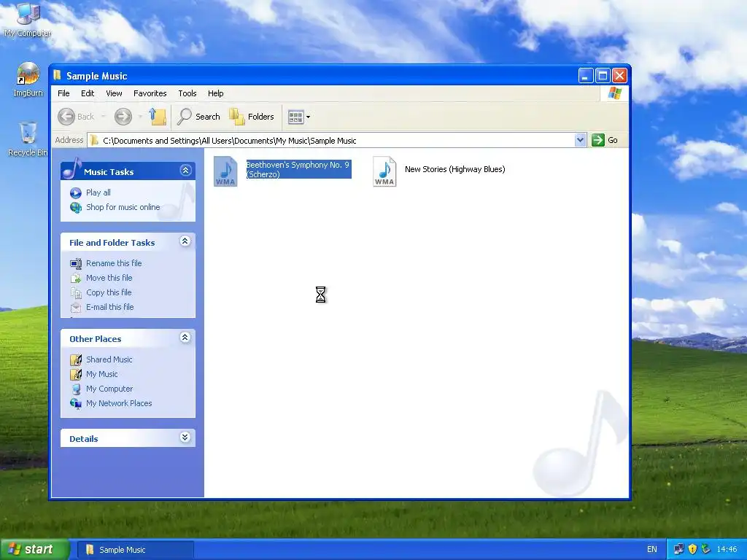Click the network connection tray icon
Viewport: 747px width, 560px height.
point(679,549)
